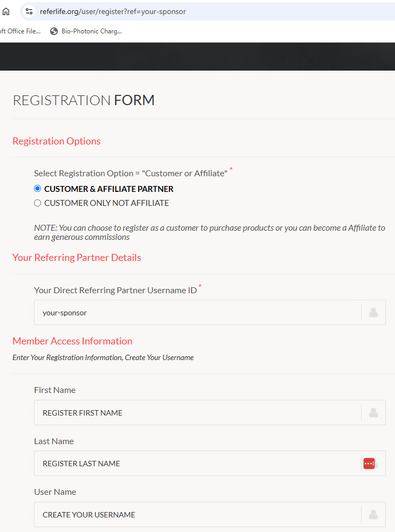Click the CUSTOMER & AFFILIATE PARTNER label
This screenshot has width=395, height=532.
pos(108,189)
